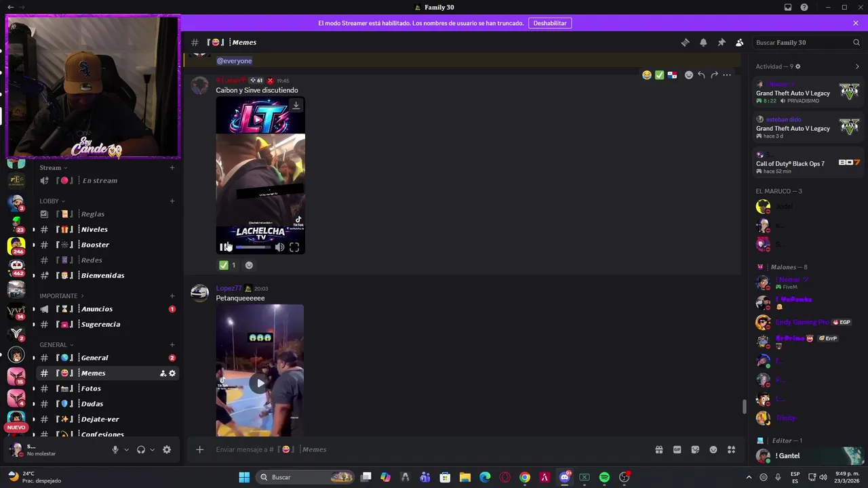The image size is (868, 488).
Task: Open add reaction picker in message toolbar
Action: coord(689,75)
